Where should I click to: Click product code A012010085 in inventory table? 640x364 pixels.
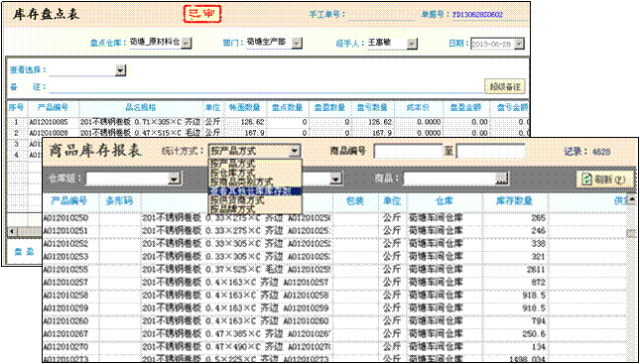[49, 122]
